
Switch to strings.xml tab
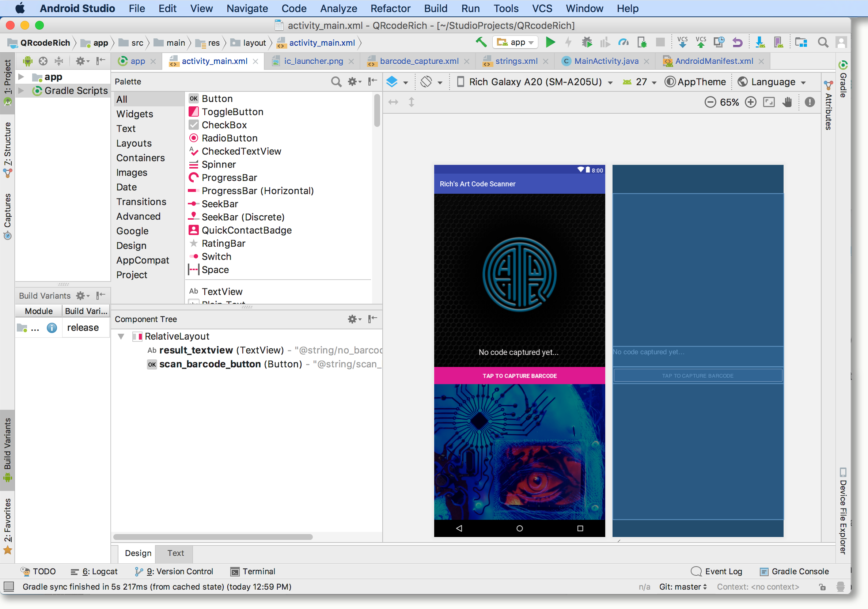click(516, 61)
